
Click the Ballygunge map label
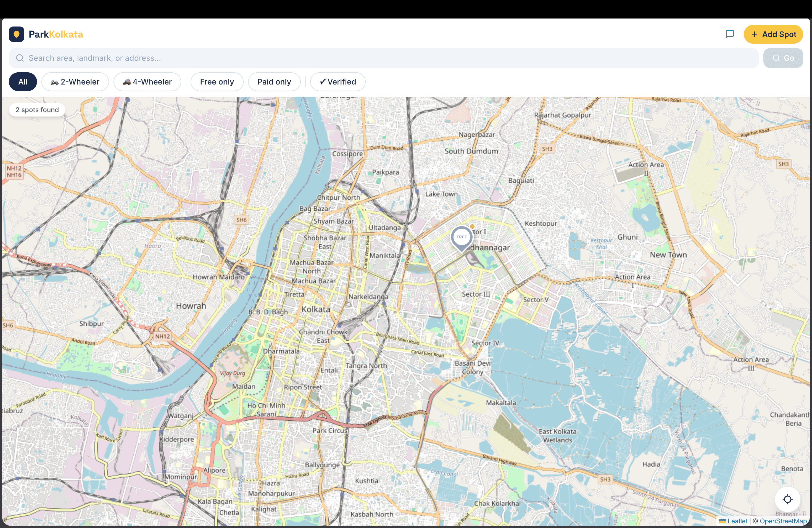pos(322,465)
